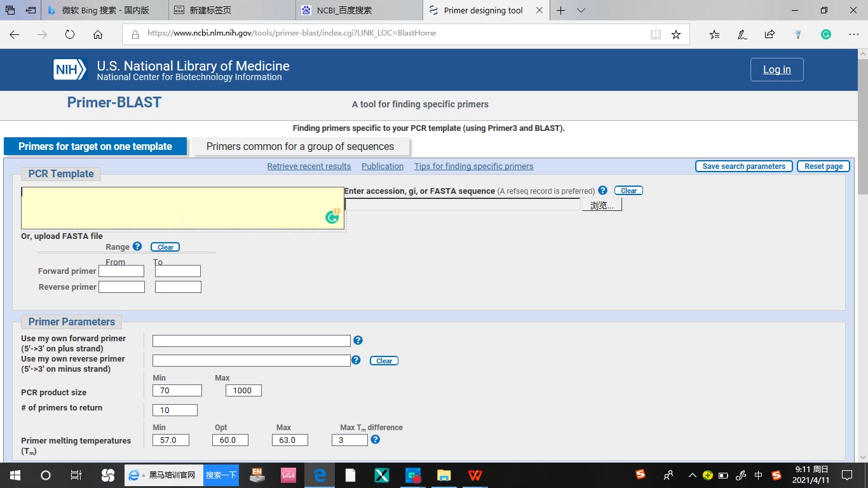Click Max Tm difference field

[349, 440]
